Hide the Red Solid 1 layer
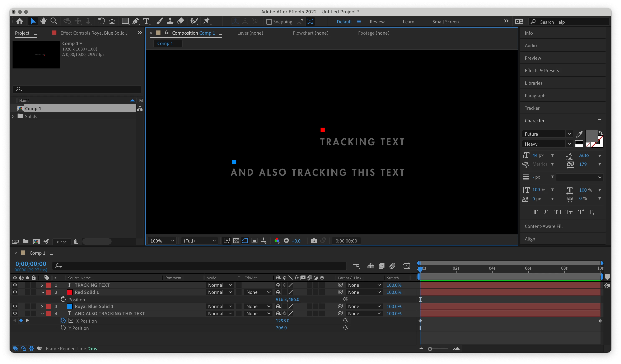Viewport: 621px width, 364px height. click(15, 292)
